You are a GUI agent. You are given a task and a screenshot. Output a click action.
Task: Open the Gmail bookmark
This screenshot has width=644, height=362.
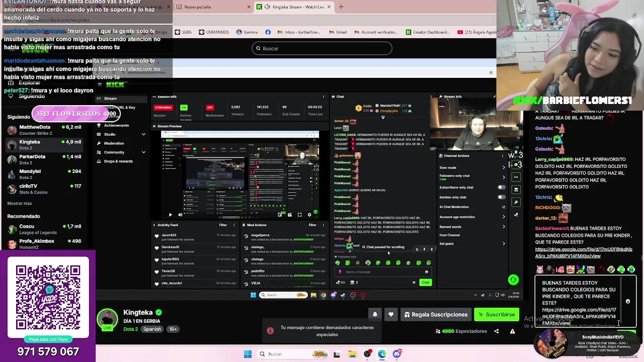[338, 32]
